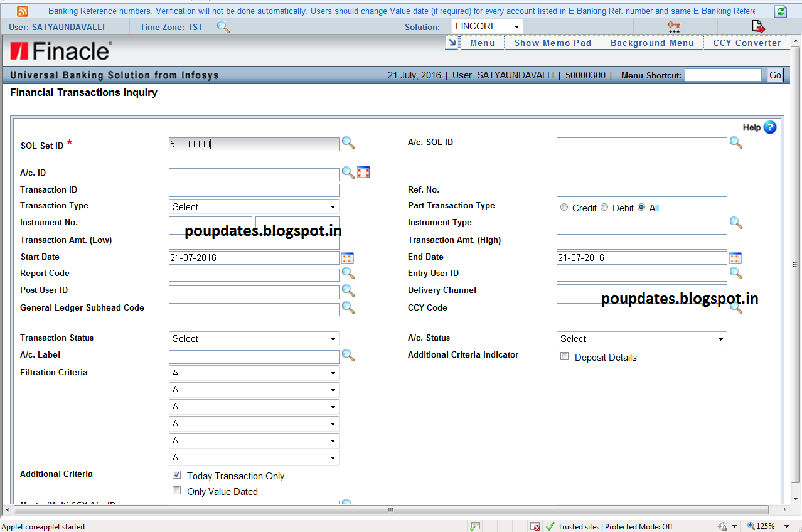Image resolution: width=802 pixels, height=532 pixels.
Task: Click the red-cornered icon beside A/c. ID
Action: [363, 173]
